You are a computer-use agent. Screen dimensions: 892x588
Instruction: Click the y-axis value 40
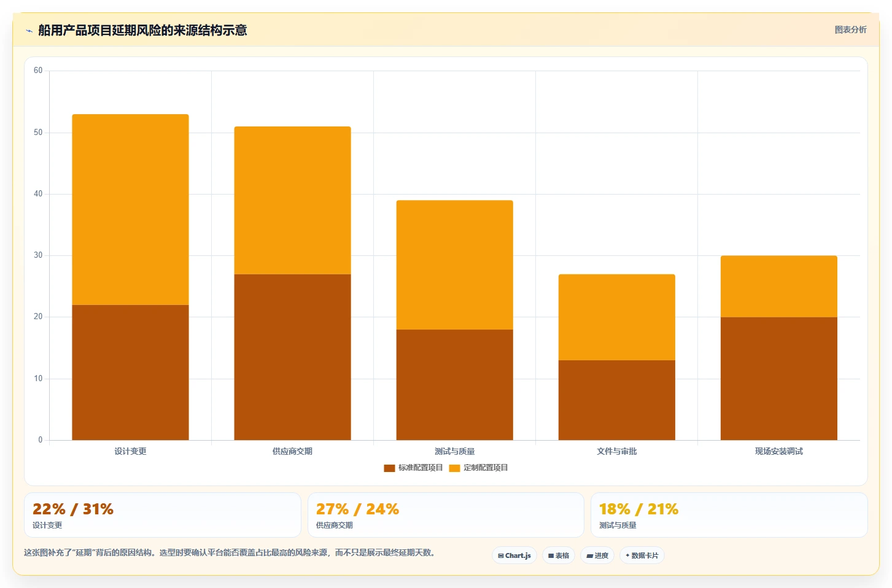[x=38, y=194]
